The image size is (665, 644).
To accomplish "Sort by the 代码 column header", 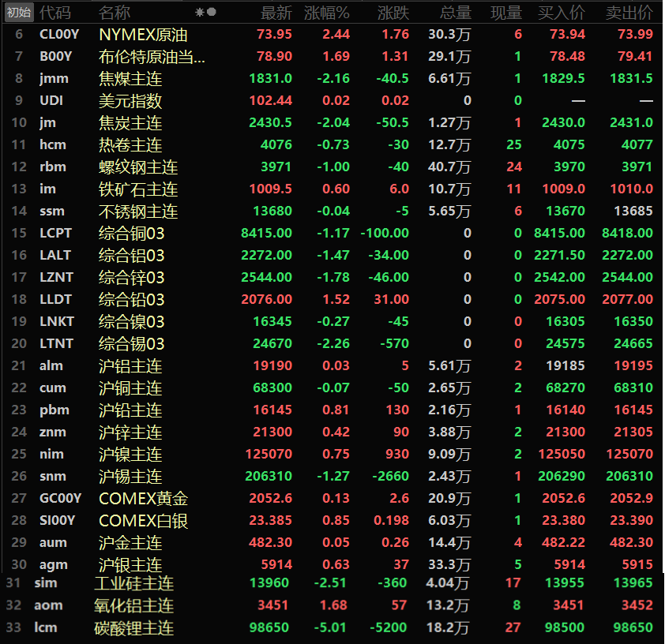I will click(54, 13).
